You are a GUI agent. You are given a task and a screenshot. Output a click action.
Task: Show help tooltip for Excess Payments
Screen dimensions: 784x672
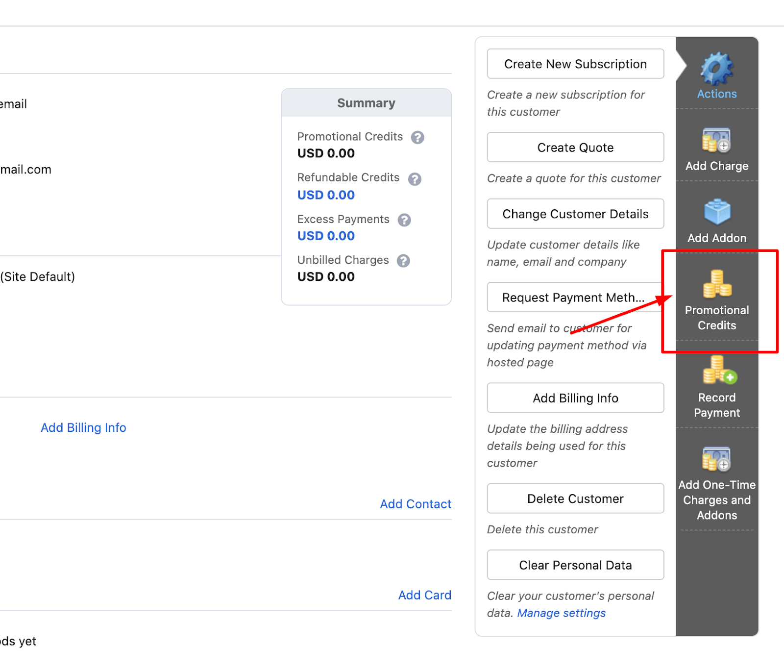coord(404,220)
